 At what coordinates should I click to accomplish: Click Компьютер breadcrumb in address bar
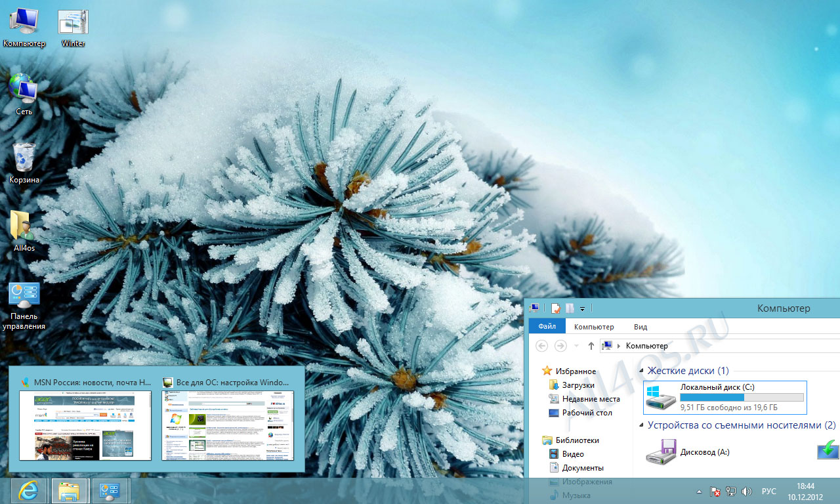[646, 346]
